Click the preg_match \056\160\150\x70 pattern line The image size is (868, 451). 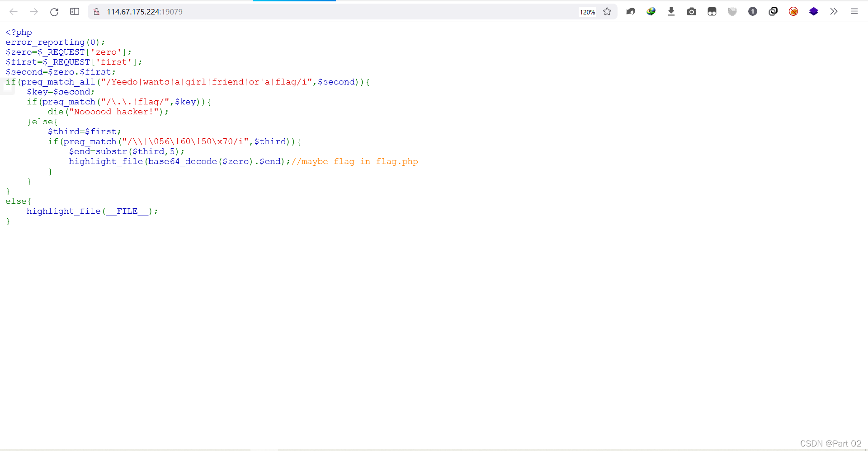175,141
